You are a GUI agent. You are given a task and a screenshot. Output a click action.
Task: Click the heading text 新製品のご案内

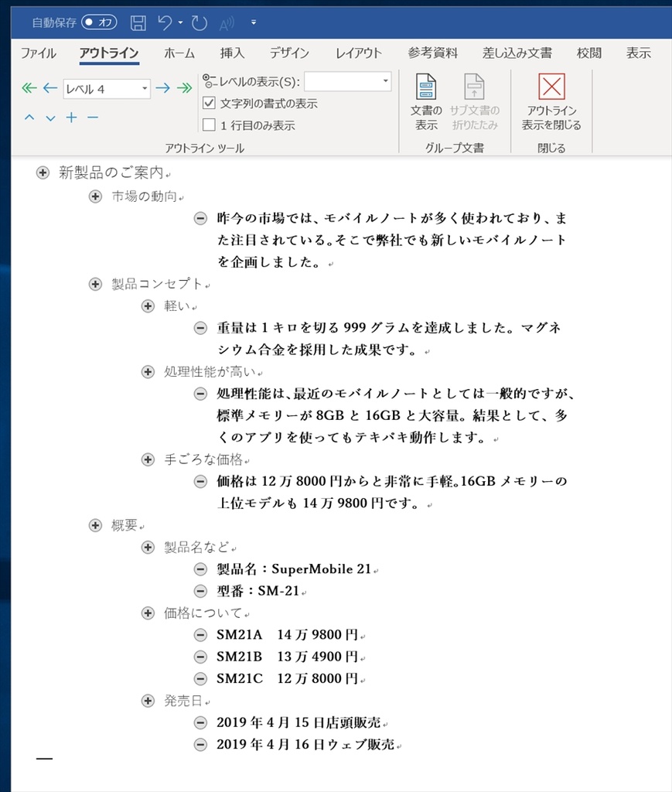111,172
